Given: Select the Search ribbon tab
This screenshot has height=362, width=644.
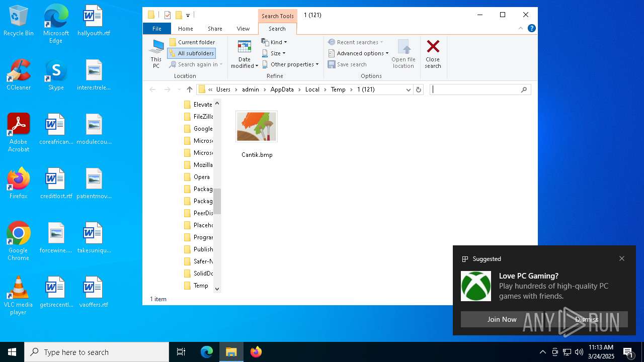Looking at the screenshot, I should [277, 29].
